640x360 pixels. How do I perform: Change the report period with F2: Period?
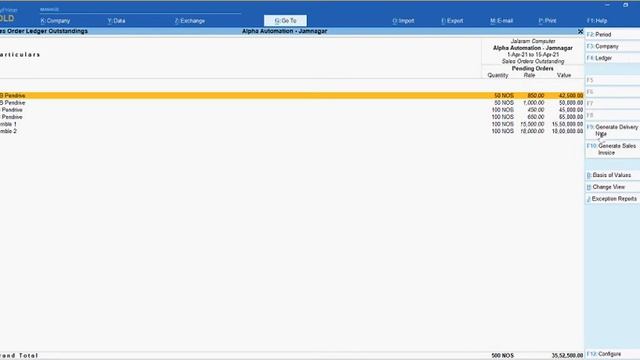coord(612,35)
